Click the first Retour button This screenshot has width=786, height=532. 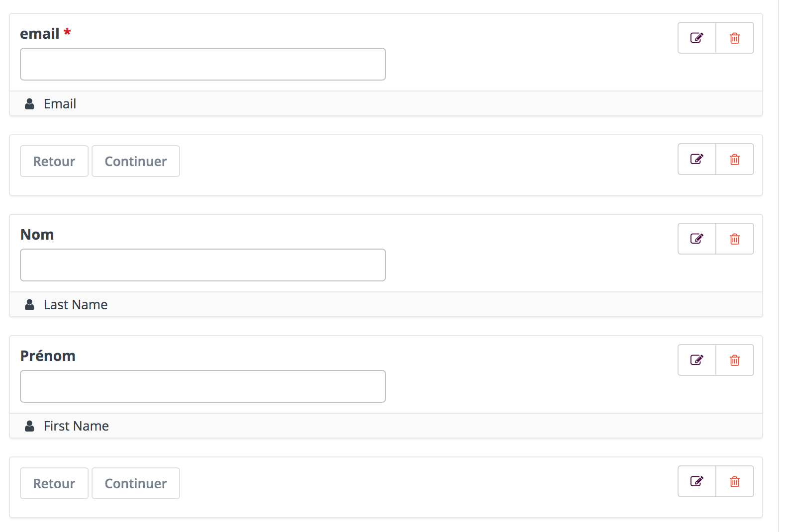[54, 161]
